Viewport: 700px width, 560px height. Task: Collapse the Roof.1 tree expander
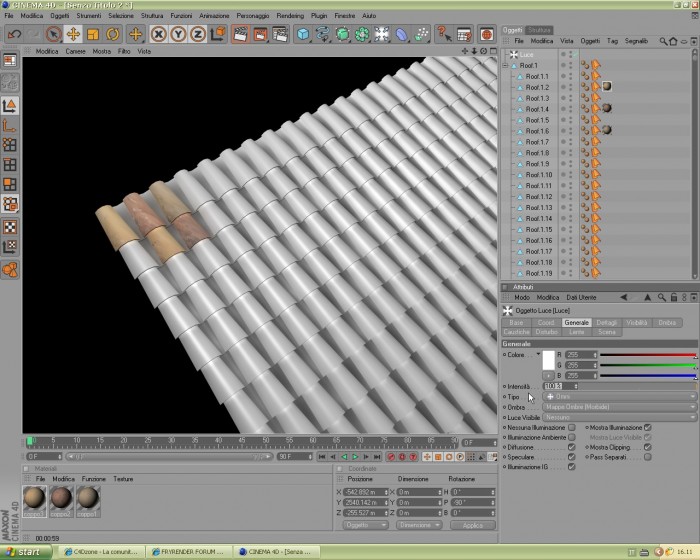(505, 66)
